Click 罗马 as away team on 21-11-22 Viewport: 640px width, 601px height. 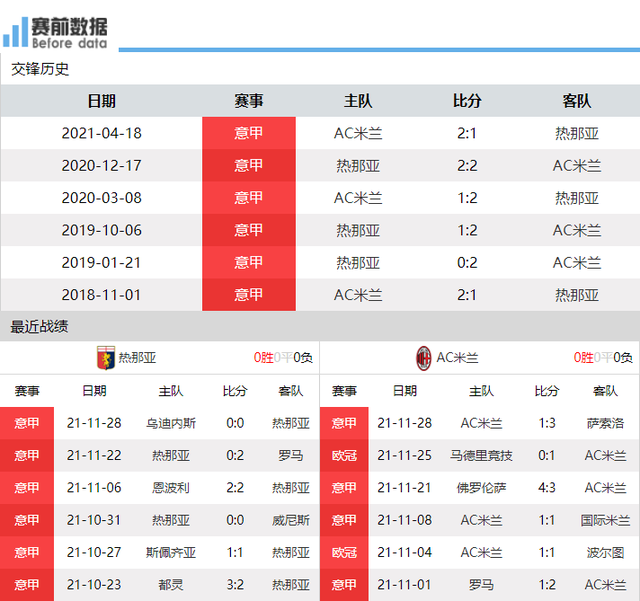click(x=290, y=455)
